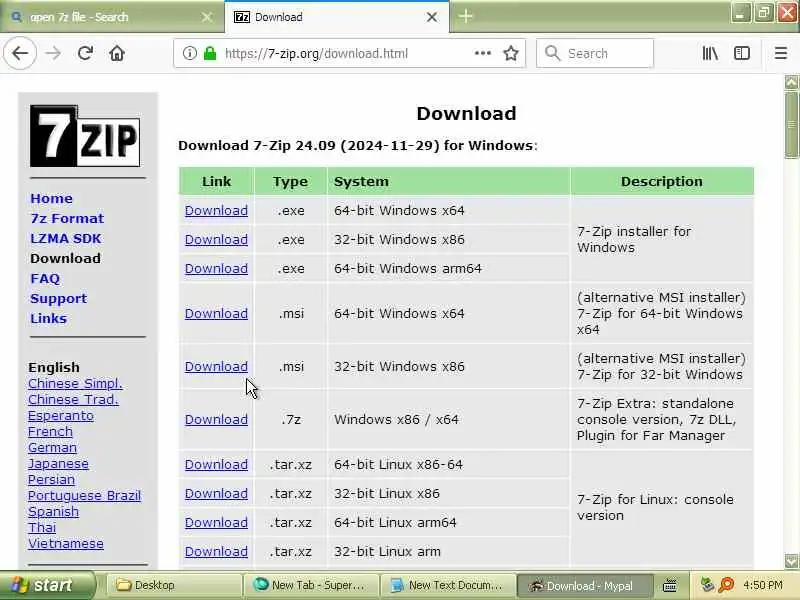
Task: Reload the page with the refresh icon
Action: click(85, 53)
